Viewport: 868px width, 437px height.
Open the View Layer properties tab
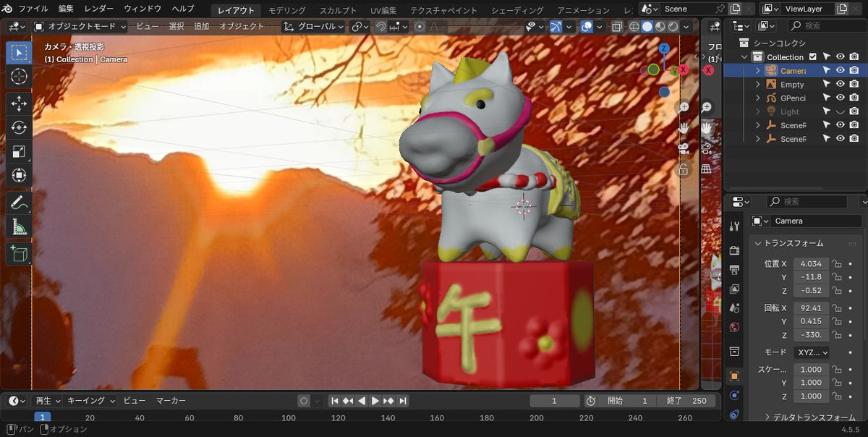(x=734, y=289)
